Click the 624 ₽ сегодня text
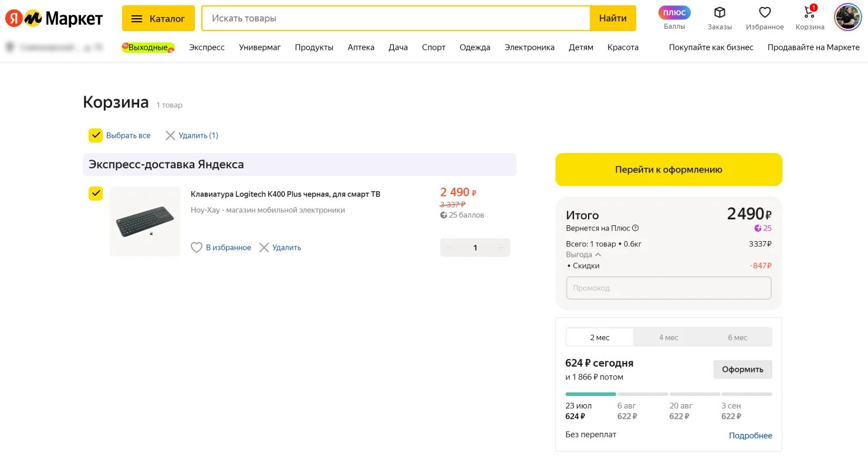Viewport: 868px width, 471px height. 599,363
